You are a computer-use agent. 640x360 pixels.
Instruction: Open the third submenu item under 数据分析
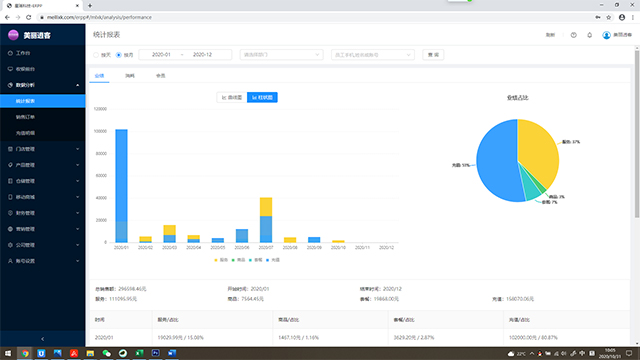(42, 133)
